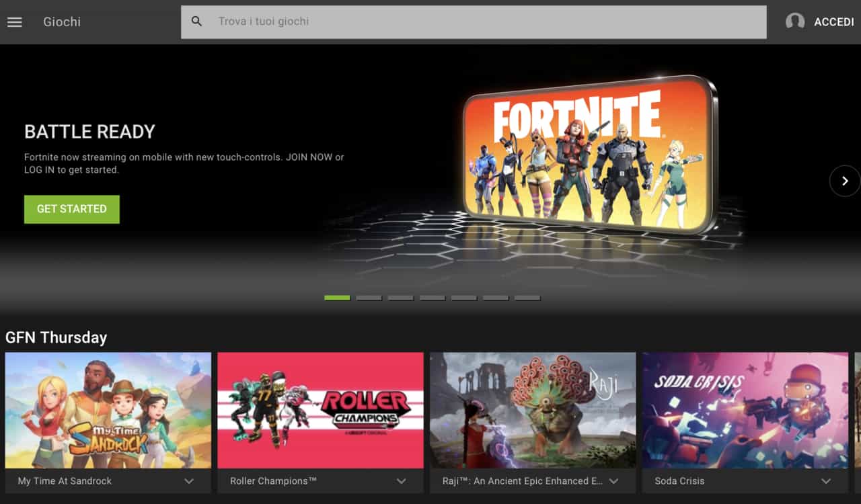Open the hamburger navigation menu
The width and height of the screenshot is (861, 504).
(x=15, y=22)
